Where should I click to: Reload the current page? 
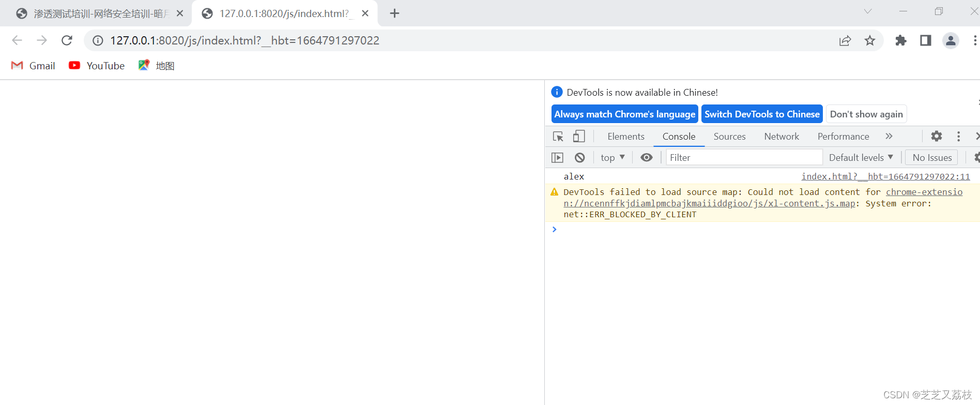coord(67,40)
